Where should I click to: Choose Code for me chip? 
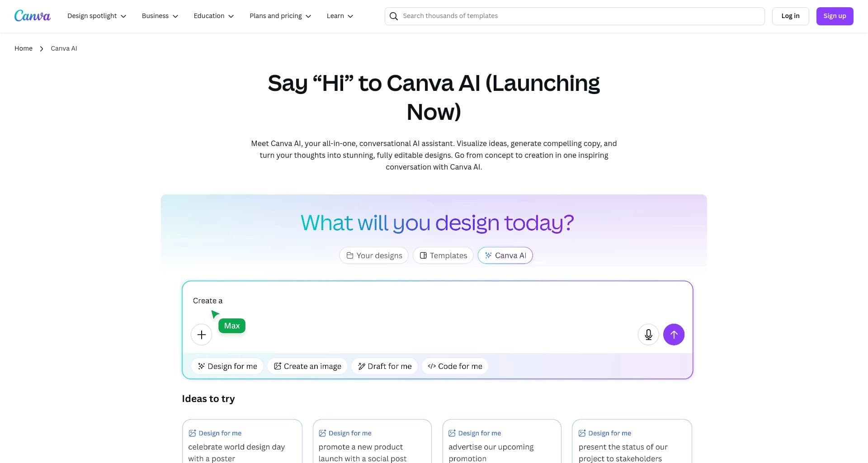point(455,366)
